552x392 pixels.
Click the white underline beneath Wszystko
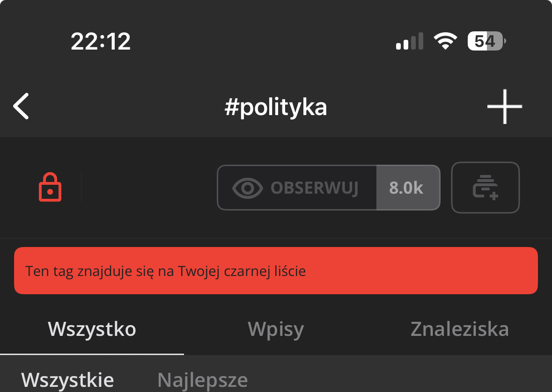click(x=92, y=354)
